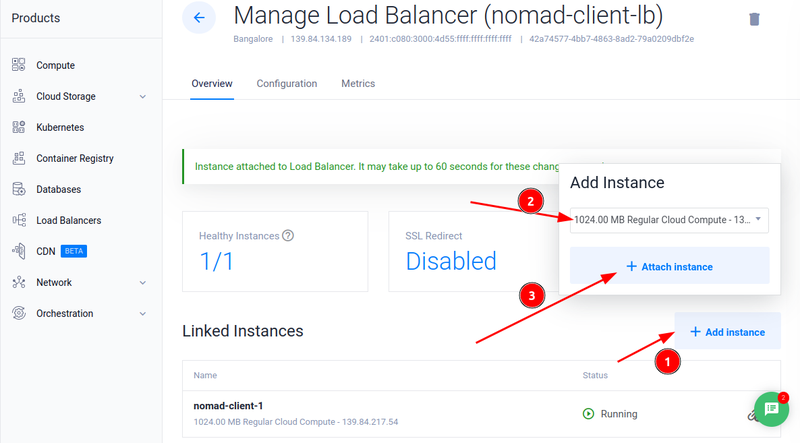Click the Compute sidebar icon
This screenshot has width=800, height=443.
coord(19,65)
